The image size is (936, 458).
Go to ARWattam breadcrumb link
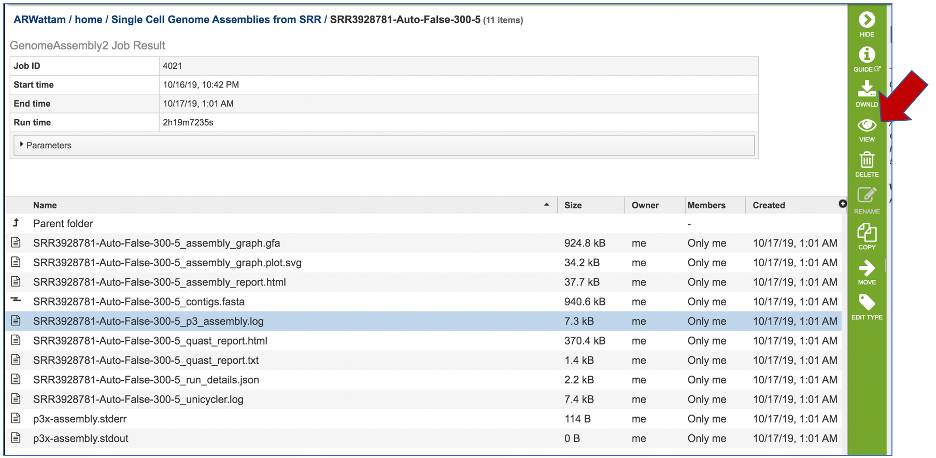[39, 20]
